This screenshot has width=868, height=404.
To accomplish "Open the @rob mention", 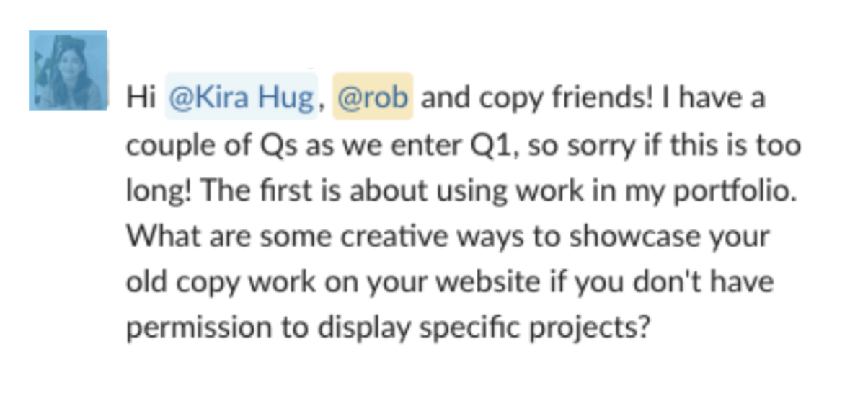I will point(372,99).
